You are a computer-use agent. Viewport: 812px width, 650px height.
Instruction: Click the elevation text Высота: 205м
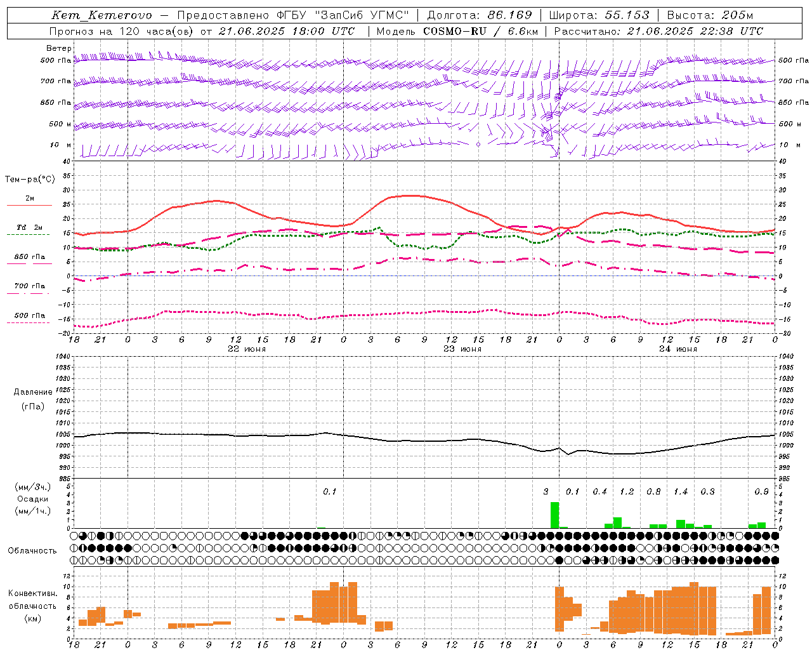coord(710,15)
